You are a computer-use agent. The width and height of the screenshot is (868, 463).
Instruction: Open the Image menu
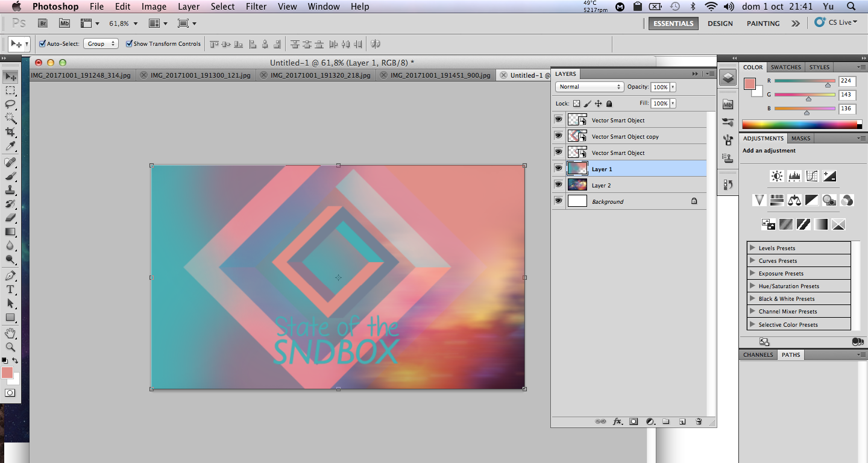pos(154,7)
